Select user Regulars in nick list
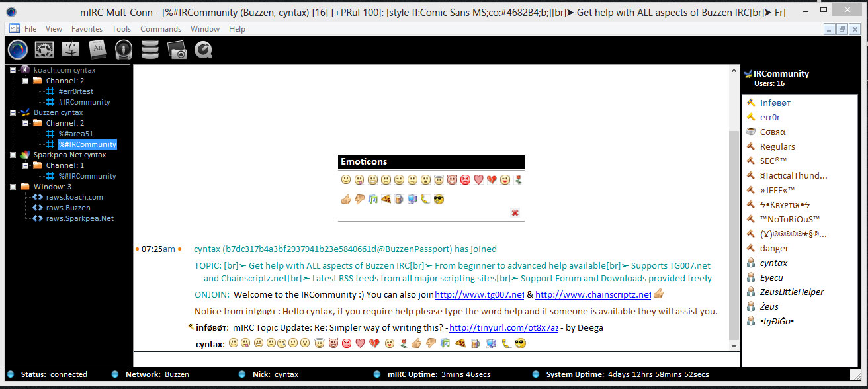This screenshot has width=868, height=389. click(x=777, y=146)
